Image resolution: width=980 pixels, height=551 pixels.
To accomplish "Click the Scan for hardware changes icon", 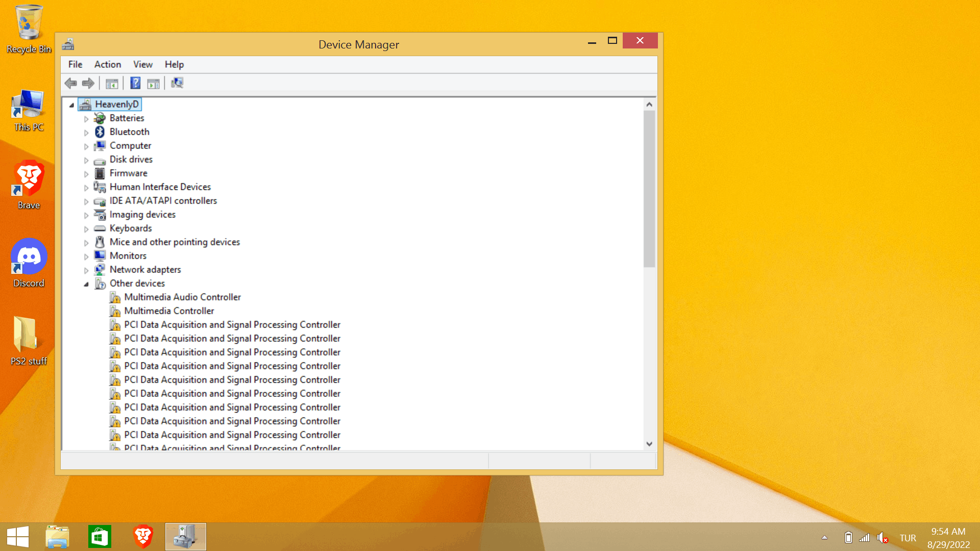I will [177, 83].
